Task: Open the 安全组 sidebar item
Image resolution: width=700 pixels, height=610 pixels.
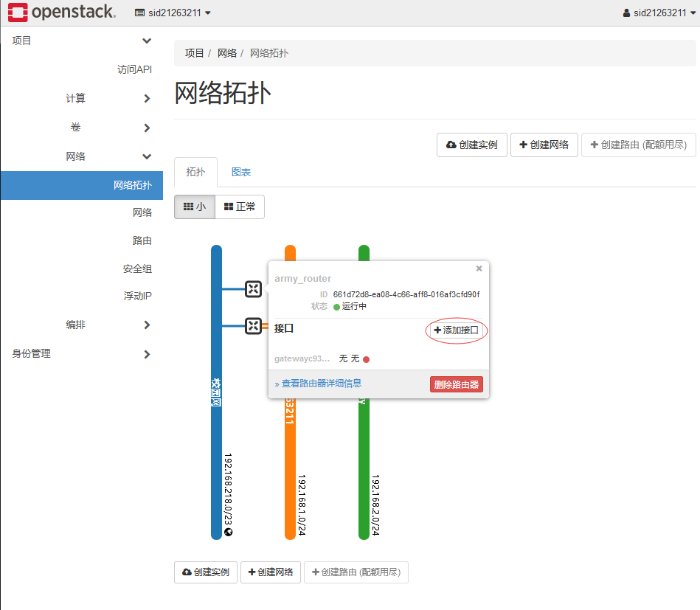Action: click(x=137, y=268)
